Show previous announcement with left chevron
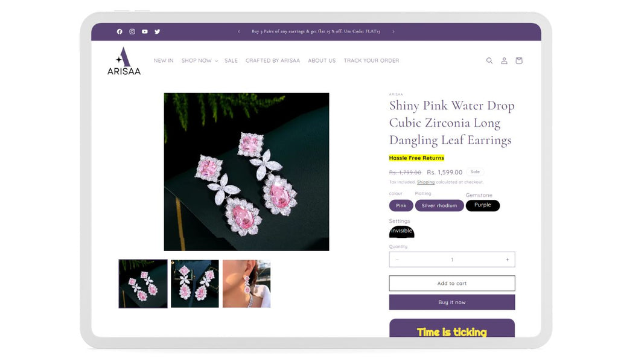Viewport: 618px width, 364px height. (239, 31)
